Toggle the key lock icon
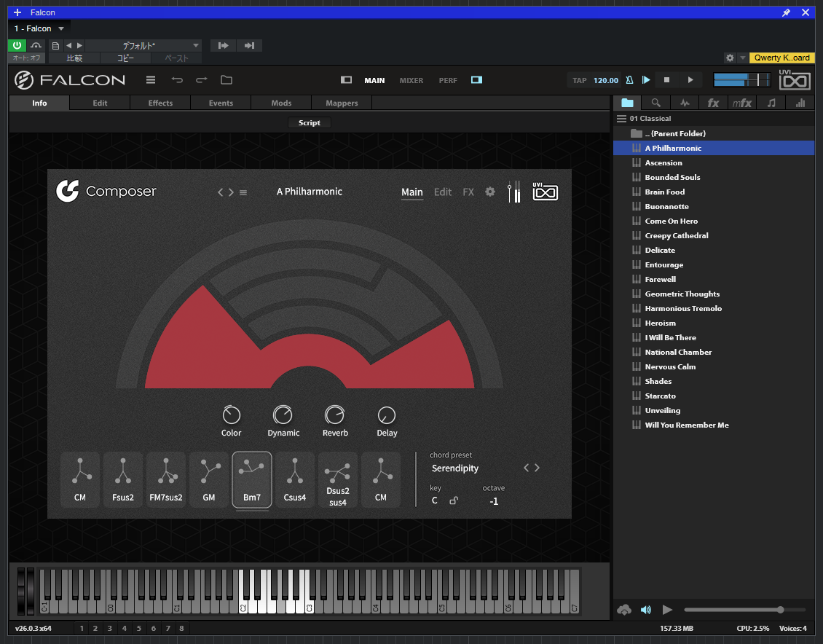 pyautogui.click(x=454, y=500)
